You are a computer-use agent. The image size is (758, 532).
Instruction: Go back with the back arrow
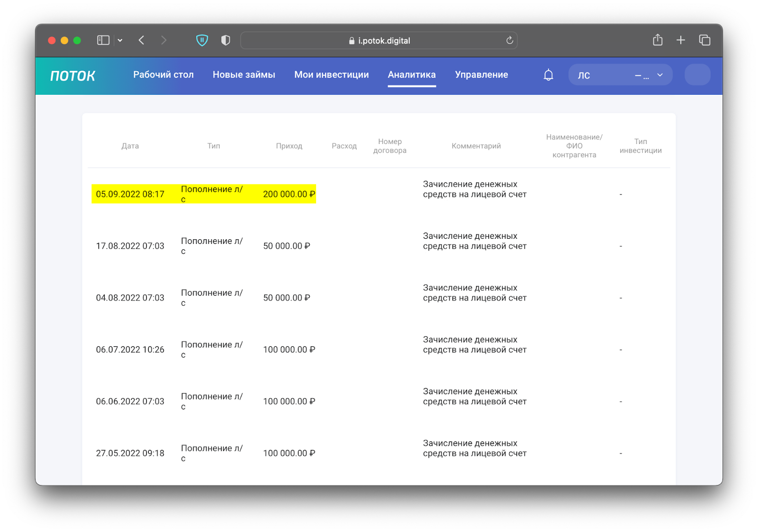tap(141, 40)
